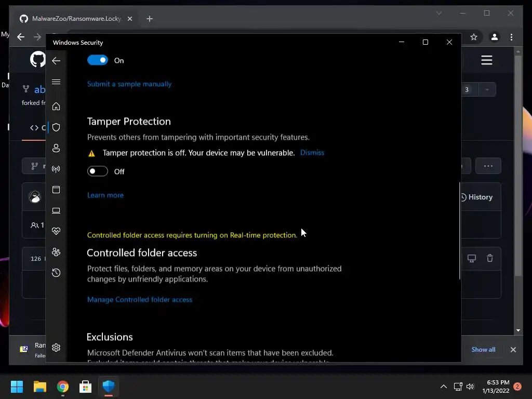This screenshot has height=399, width=532.
Task: Close the Chrome downloads bar
Action: point(513,350)
